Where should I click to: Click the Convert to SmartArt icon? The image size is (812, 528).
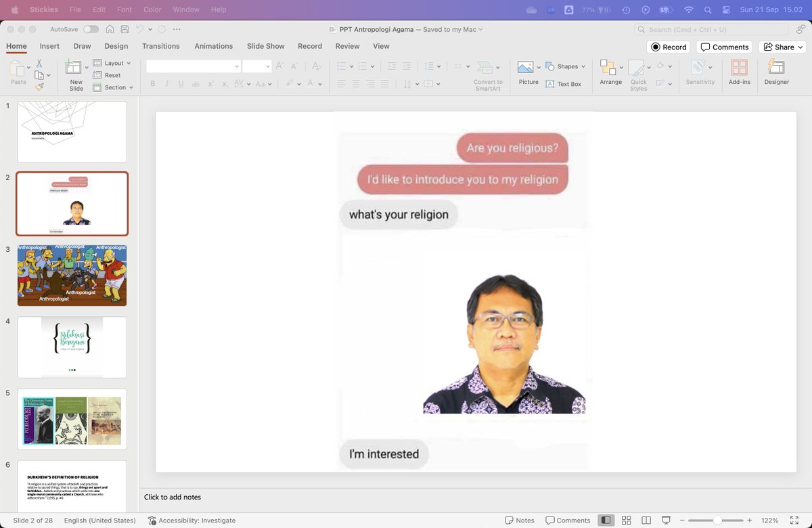484,68
